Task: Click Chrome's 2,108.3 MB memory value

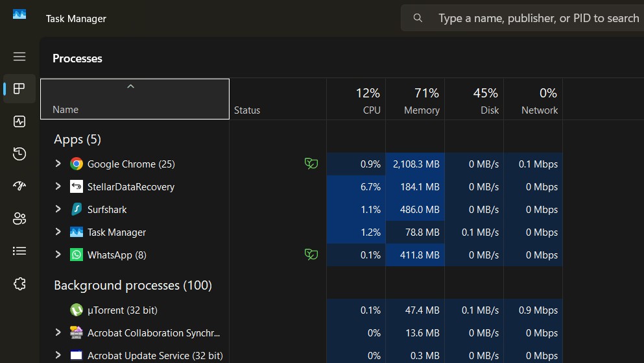Action: 416,164
